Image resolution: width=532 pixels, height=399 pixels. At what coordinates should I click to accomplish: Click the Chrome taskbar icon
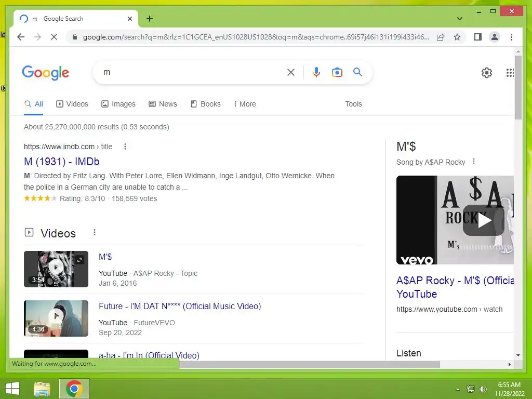[74, 389]
